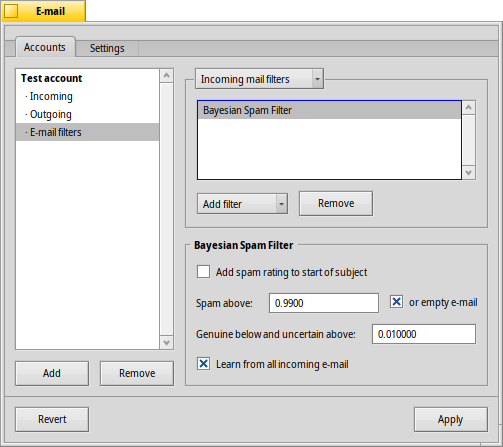Open the Incoming mail filters dropdown
The height and width of the screenshot is (447, 503).
click(x=259, y=79)
